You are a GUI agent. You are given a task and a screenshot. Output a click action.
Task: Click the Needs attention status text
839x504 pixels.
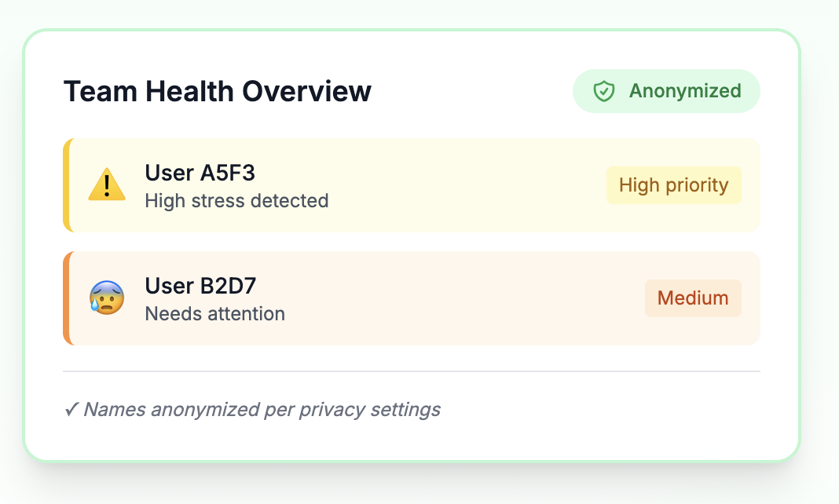(x=214, y=314)
